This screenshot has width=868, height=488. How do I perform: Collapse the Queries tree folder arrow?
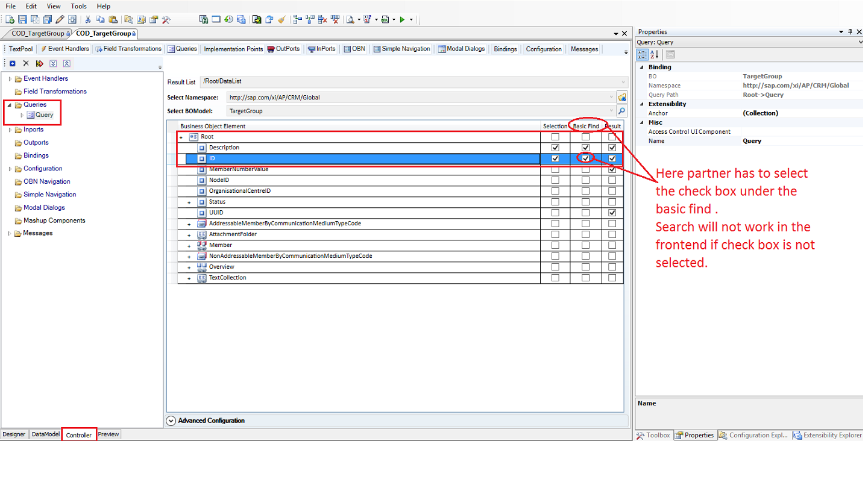point(10,105)
